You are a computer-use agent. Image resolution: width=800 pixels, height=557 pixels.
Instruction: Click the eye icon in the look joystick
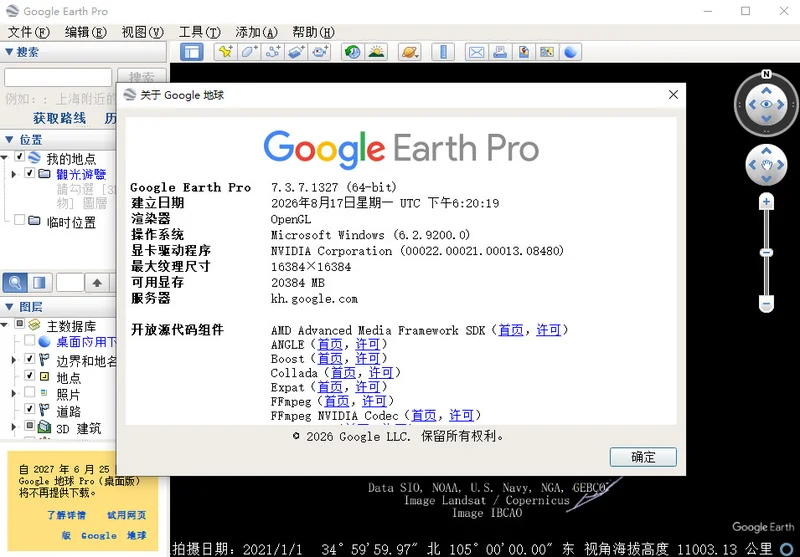point(766,105)
